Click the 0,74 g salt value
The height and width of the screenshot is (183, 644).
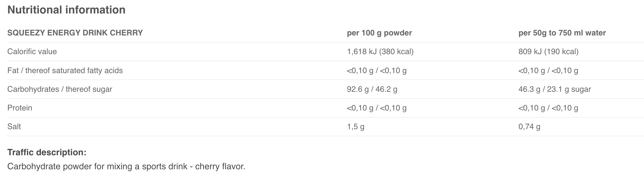click(529, 127)
